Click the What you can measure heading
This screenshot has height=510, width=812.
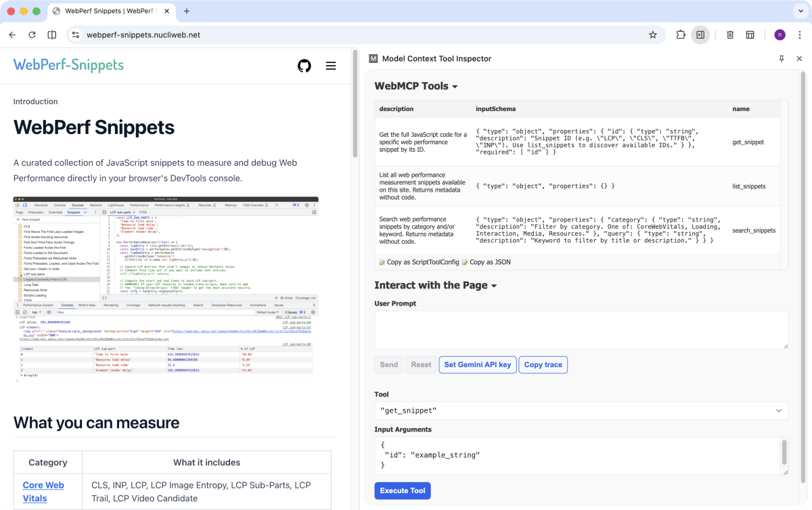pos(97,423)
